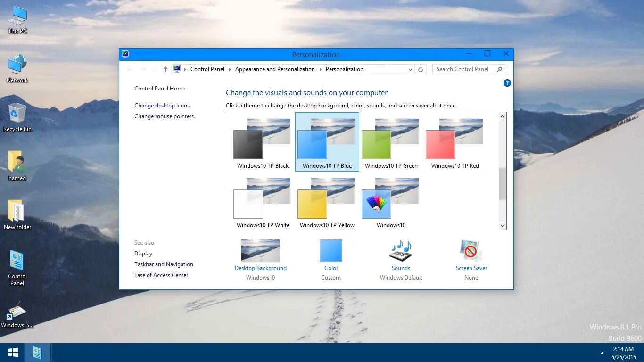Select the Windows10 TP Green theme
Viewport: 644px width, 362px height.
point(391,142)
